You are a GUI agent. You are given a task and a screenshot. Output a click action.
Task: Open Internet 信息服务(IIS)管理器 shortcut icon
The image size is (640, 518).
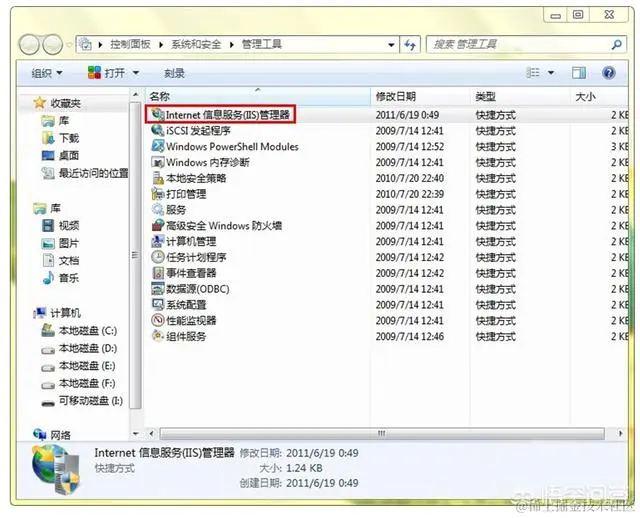click(157, 115)
